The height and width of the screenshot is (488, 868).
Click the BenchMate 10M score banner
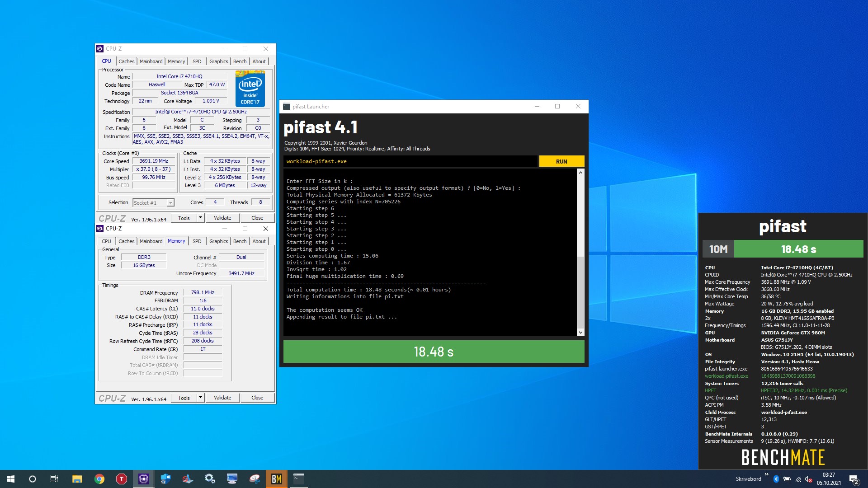tap(783, 249)
